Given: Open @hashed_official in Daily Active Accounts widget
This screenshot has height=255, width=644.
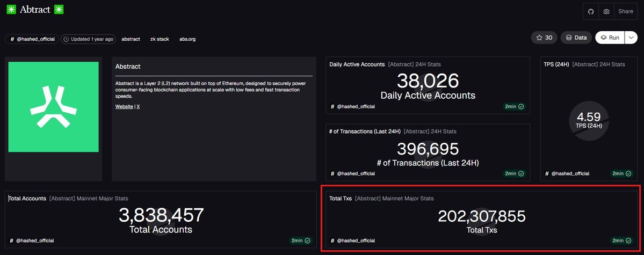Looking at the screenshot, I should click(352, 106).
